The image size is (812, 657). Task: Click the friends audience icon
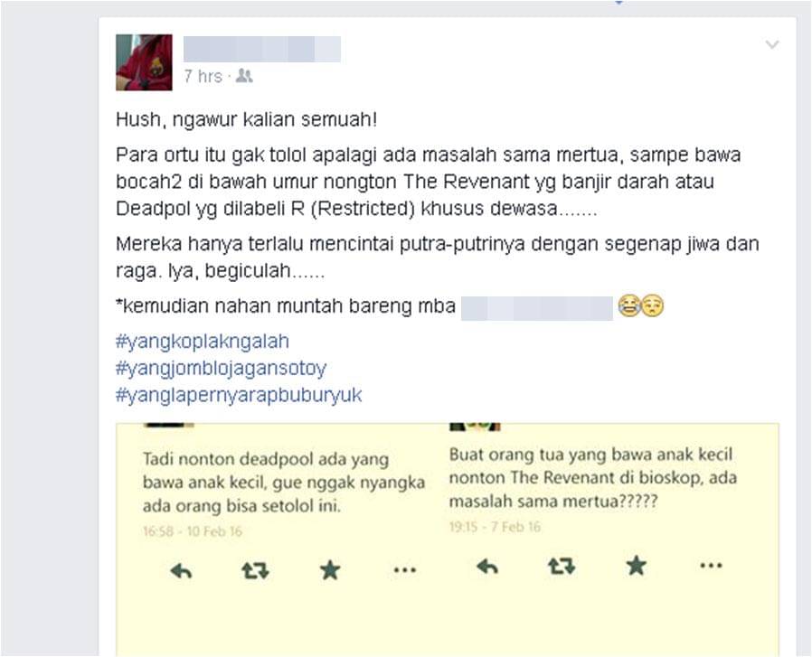[x=244, y=76]
